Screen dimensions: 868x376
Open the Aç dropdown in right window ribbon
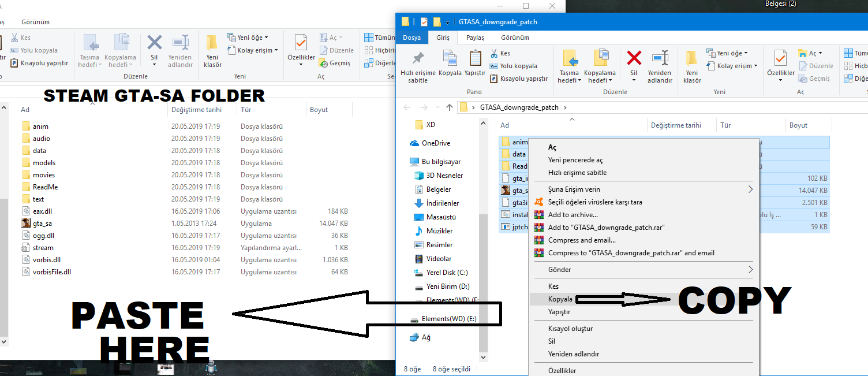pos(811,53)
